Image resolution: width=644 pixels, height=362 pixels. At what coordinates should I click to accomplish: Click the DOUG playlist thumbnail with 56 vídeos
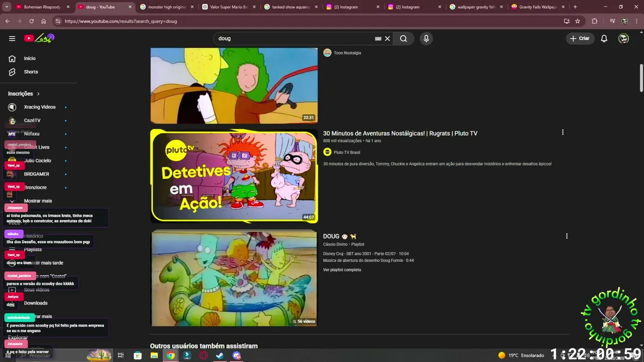234,279
